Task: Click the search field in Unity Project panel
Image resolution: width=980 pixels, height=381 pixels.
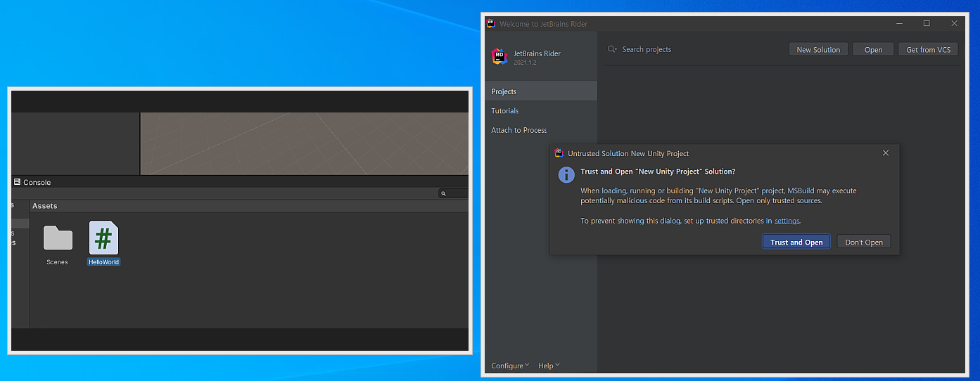Action: tap(454, 193)
